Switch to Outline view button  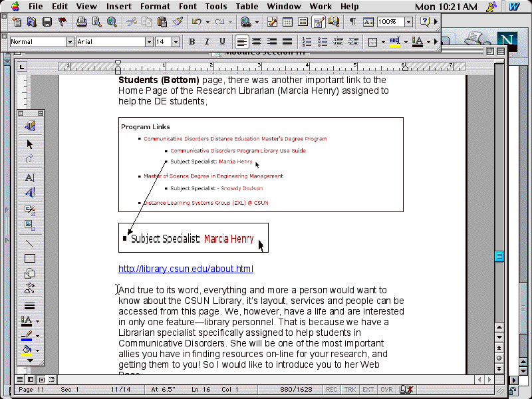[x=52, y=379]
